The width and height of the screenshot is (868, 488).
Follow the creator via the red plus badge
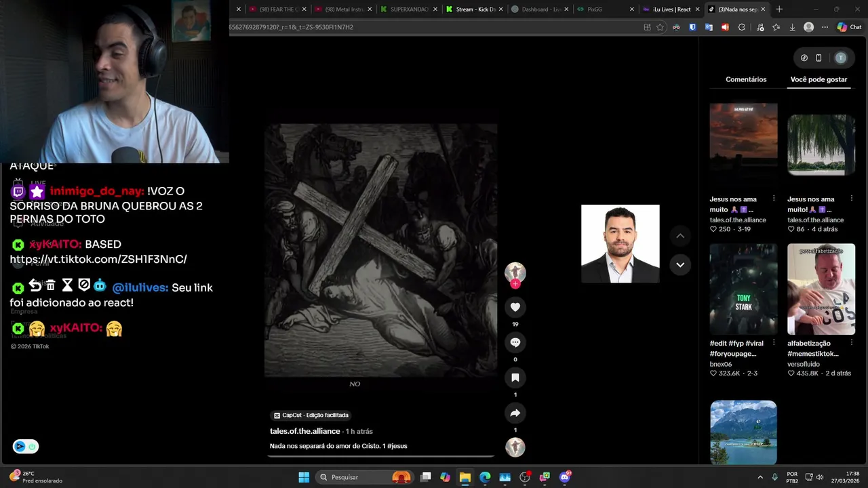tap(515, 284)
